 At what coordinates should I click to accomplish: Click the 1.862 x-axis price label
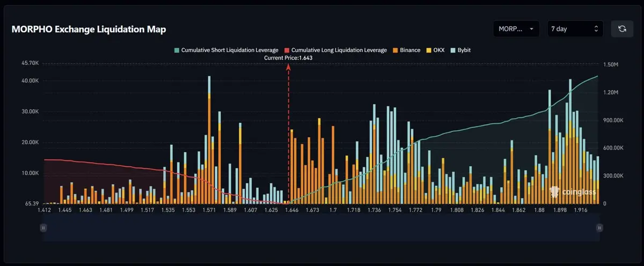tap(519, 211)
